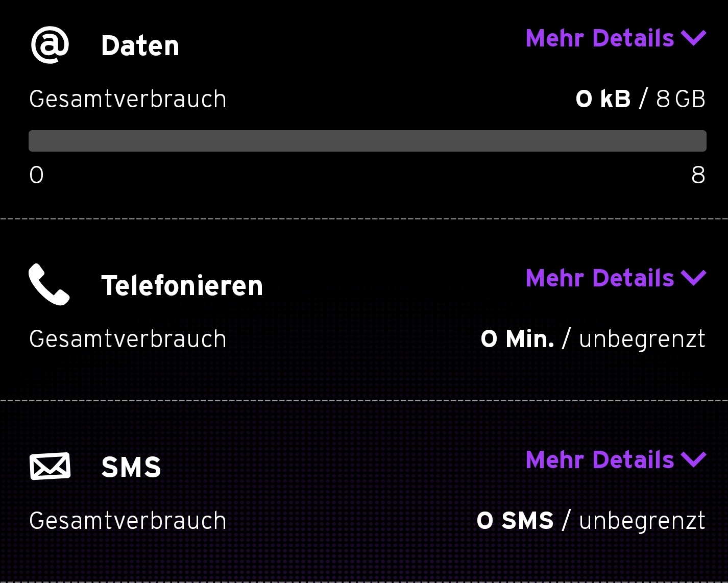
Task: Click the '0 Min. / unbegrenzt' value
Action: click(593, 338)
